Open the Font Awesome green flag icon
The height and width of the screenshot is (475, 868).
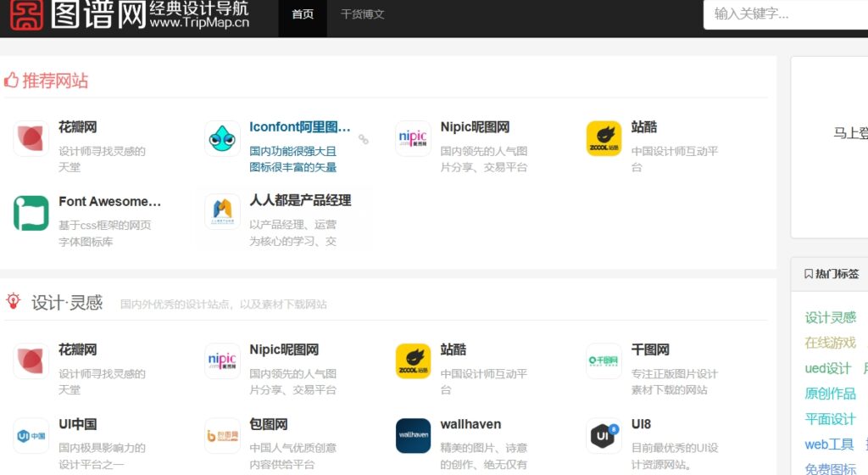pos(31,213)
